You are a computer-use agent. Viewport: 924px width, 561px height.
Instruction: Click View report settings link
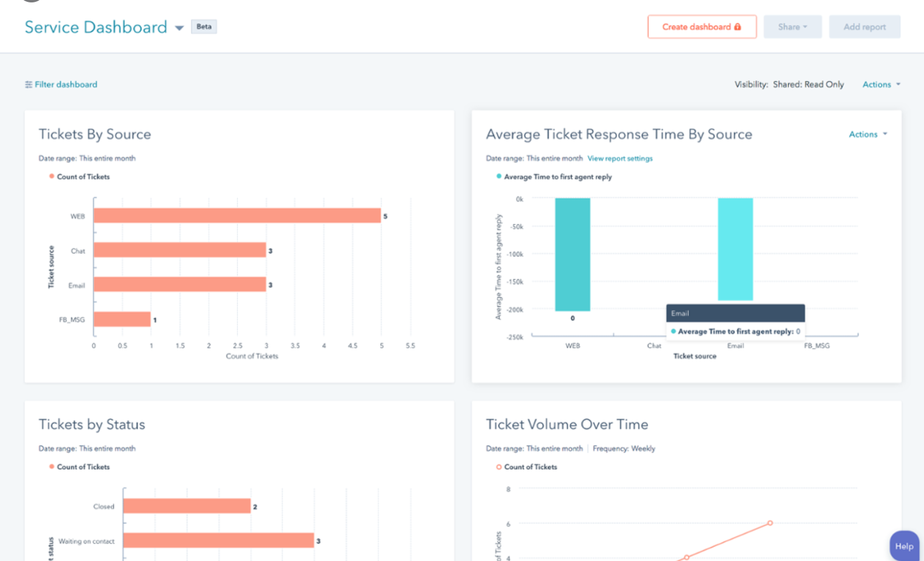[x=620, y=158]
